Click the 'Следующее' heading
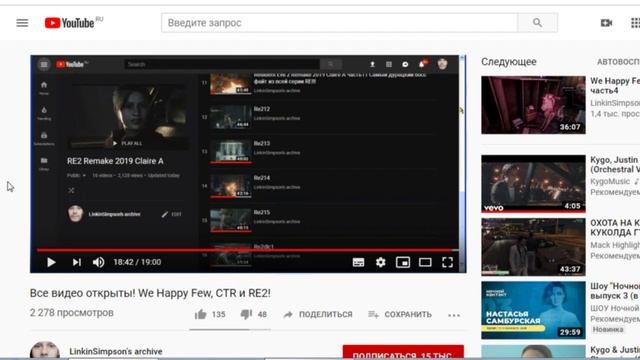This screenshot has height=360, width=640. pyautogui.click(x=509, y=62)
